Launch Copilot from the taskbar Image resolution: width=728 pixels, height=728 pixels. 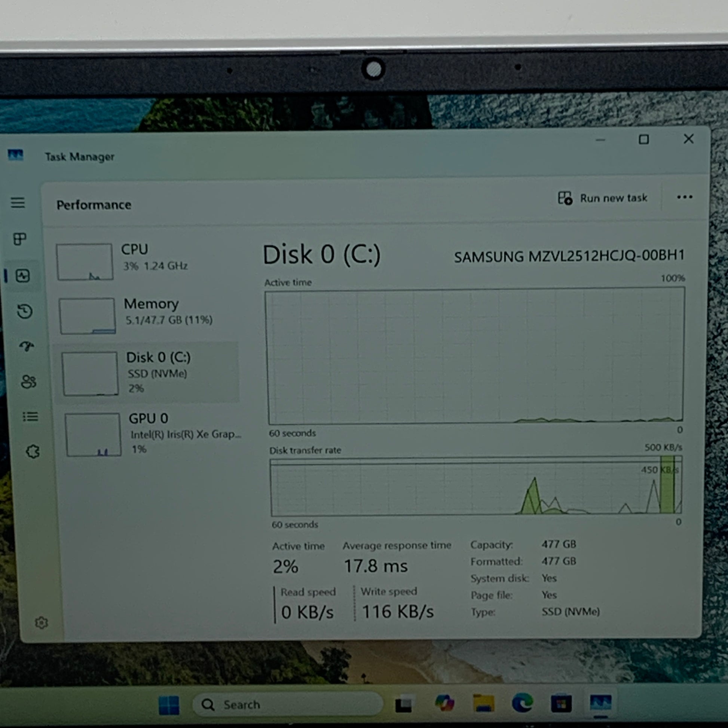445,703
